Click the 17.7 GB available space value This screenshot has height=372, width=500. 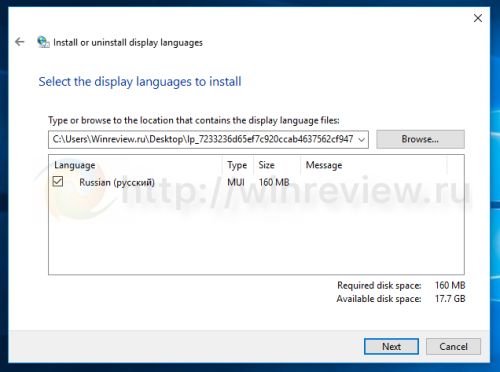[450, 299]
